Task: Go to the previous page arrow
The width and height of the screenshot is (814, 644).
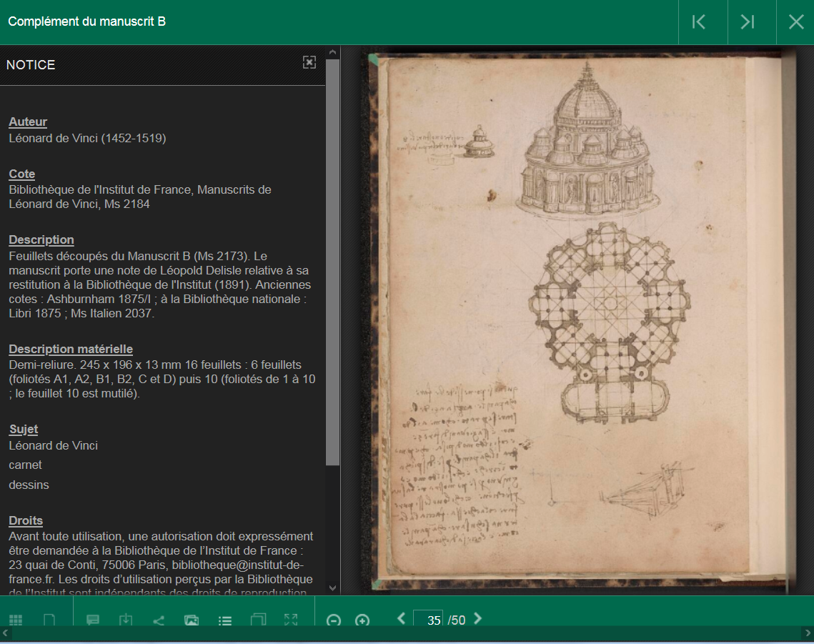Action: (x=401, y=618)
